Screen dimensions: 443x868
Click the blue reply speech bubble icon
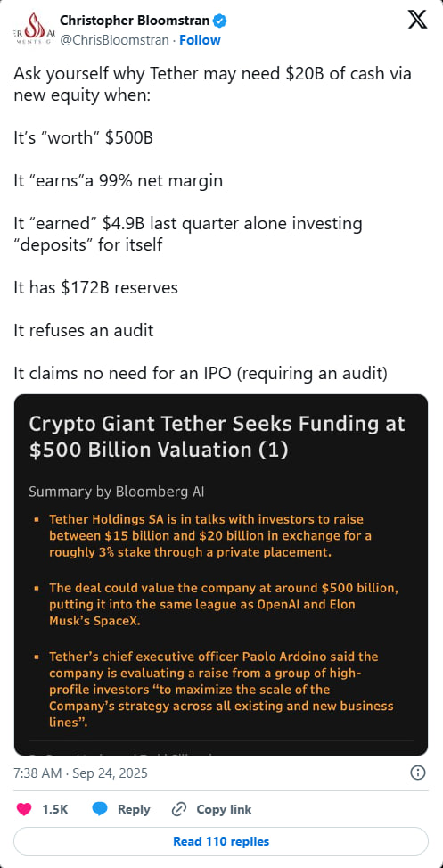tap(100, 809)
